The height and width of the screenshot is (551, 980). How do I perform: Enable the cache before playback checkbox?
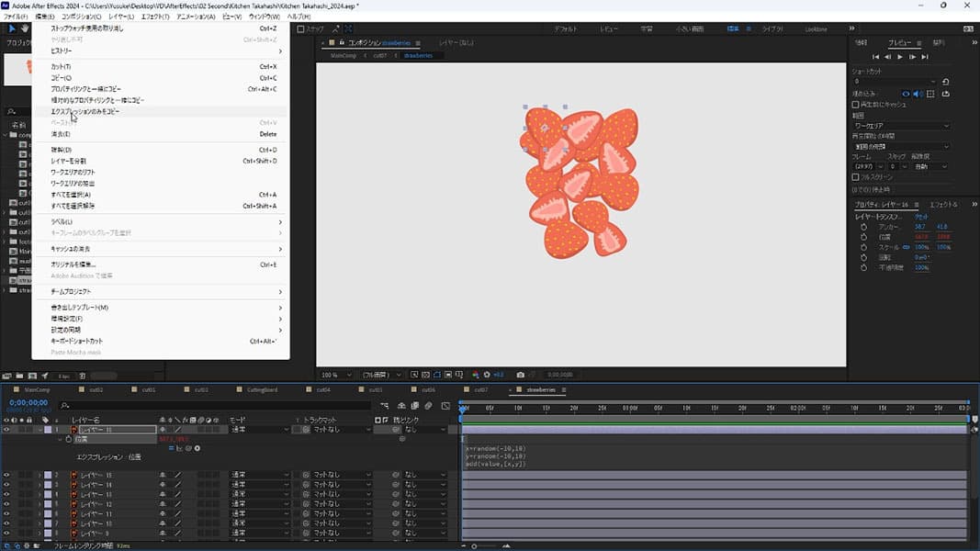click(x=856, y=105)
